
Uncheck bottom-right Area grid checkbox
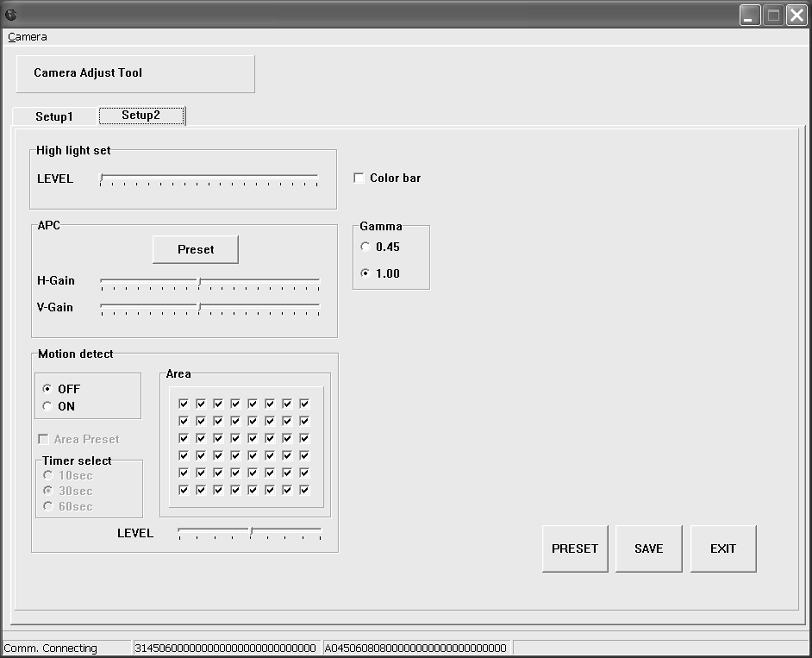(x=304, y=490)
